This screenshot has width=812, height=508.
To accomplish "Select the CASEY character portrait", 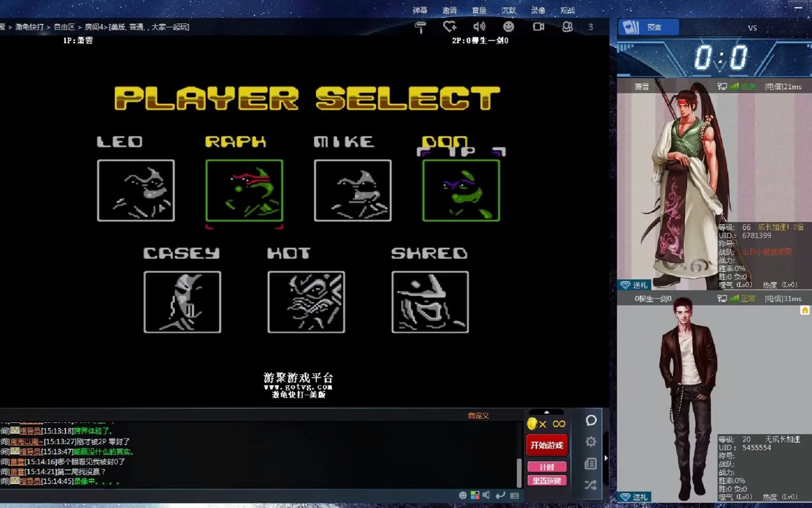I will coord(182,302).
